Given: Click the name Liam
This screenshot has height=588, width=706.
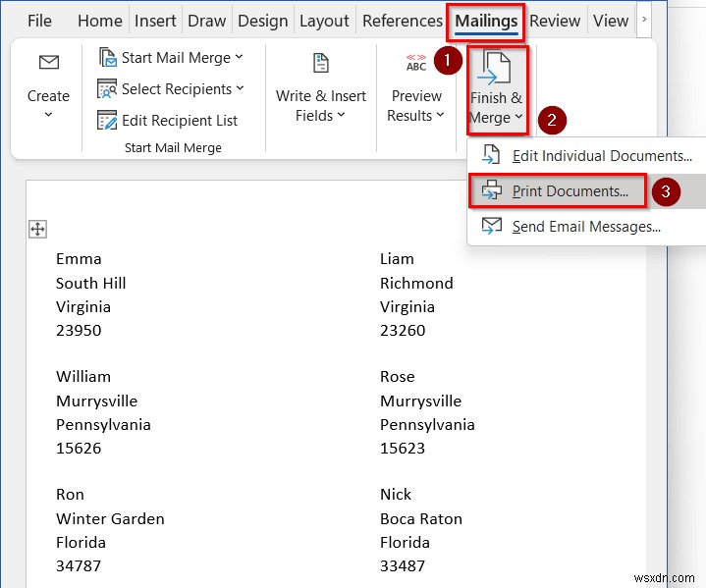Looking at the screenshot, I should coord(397,259).
